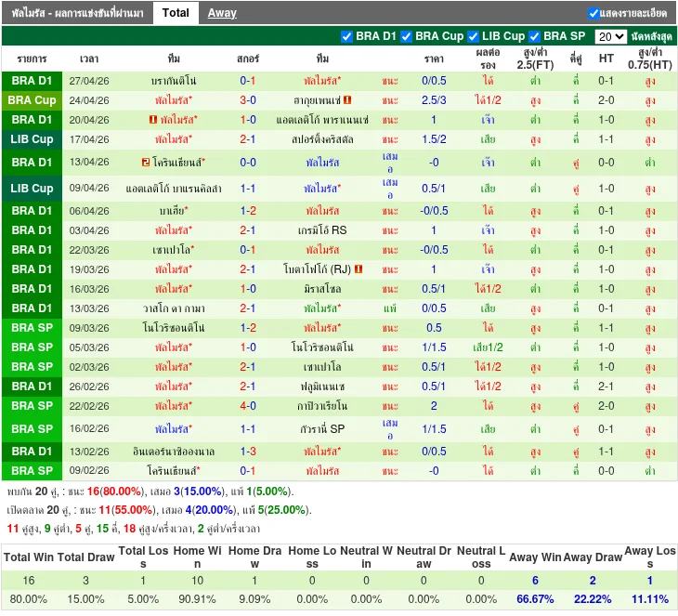Click the red card icon beside โครินเธียนส์ on 13/04/26
Image resolution: width=678 pixels, height=616 pixels.
[146, 162]
